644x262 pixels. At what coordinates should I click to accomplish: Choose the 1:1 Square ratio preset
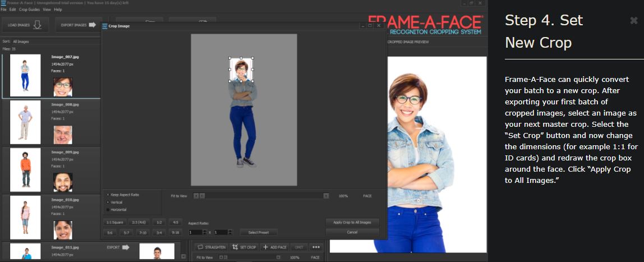pos(114,222)
